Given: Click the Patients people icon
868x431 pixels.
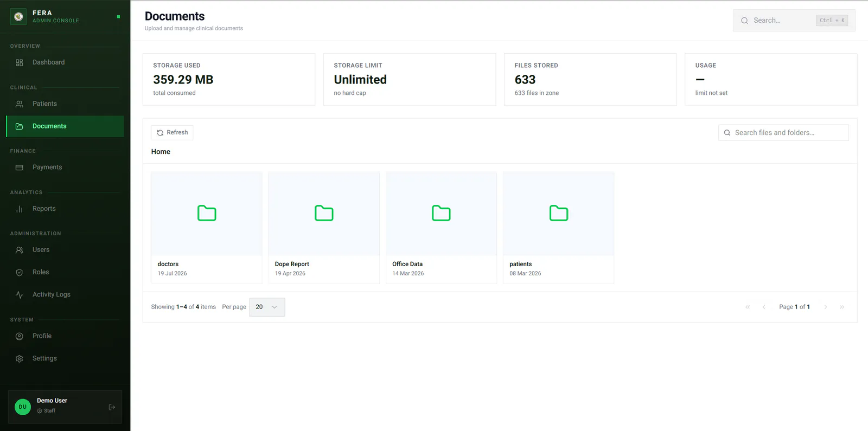Looking at the screenshot, I should (x=20, y=104).
